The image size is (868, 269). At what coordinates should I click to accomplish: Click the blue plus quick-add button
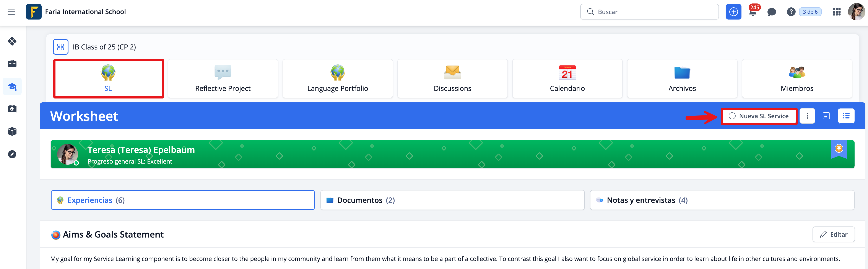pyautogui.click(x=733, y=12)
